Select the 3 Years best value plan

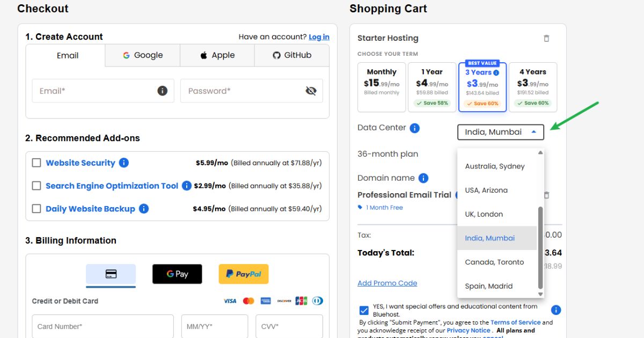482,87
